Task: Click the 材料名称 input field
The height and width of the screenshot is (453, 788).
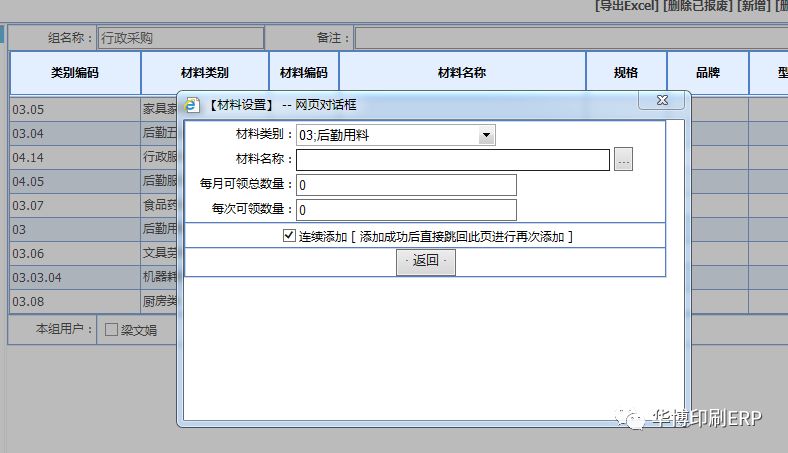Action: (x=453, y=160)
